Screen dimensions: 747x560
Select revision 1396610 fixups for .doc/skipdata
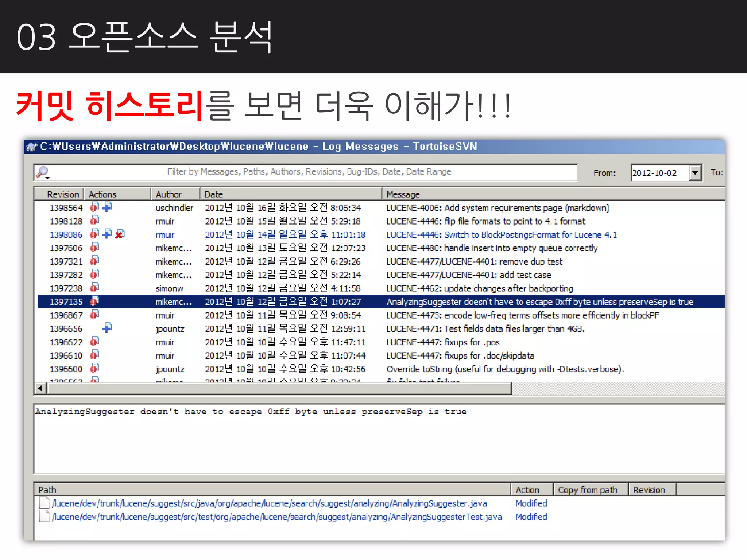(x=381, y=355)
